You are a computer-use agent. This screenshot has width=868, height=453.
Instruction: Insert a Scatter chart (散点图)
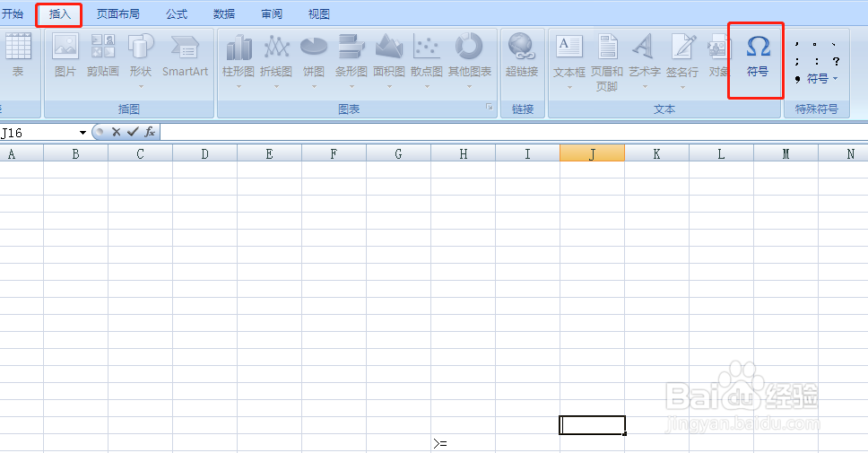pyautogui.click(x=427, y=56)
